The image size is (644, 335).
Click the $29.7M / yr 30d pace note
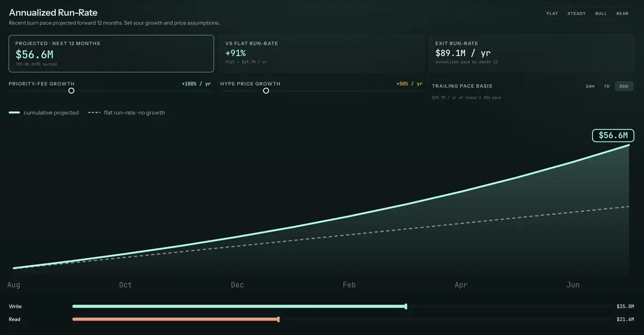[x=466, y=98]
